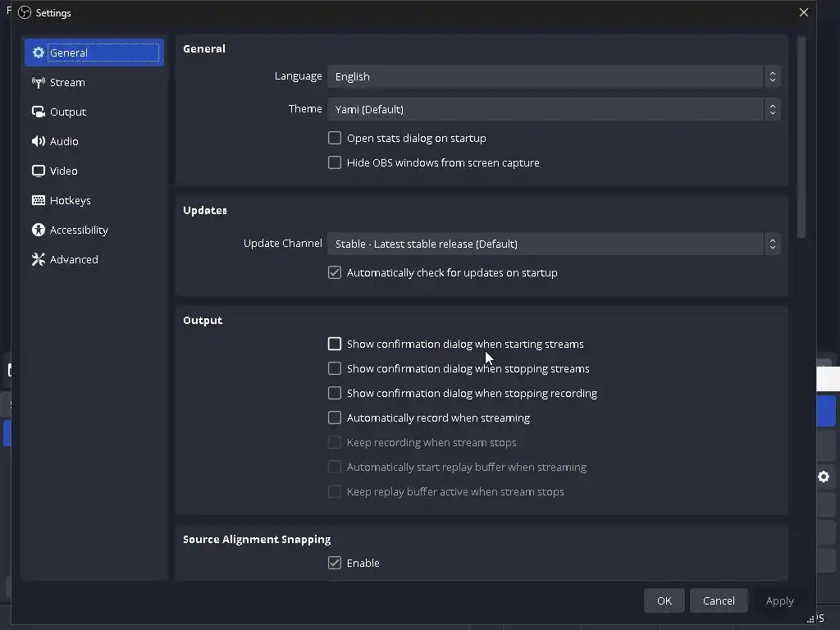
Task: Switch to the Stream settings tab
Action: tap(67, 82)
